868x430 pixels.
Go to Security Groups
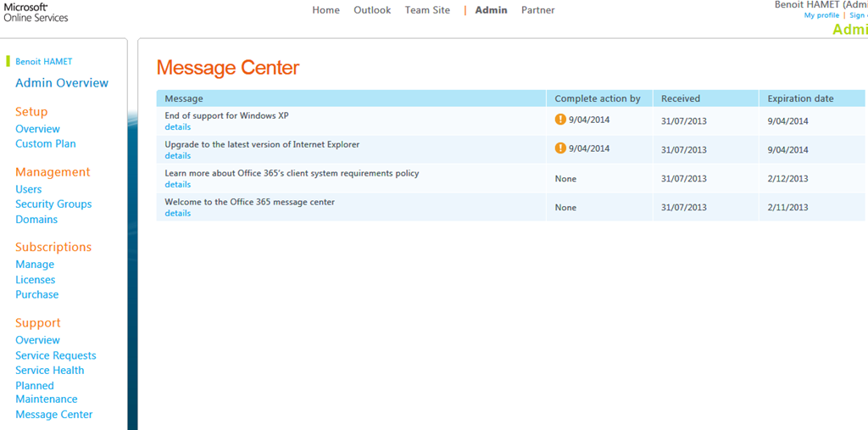pyautogui.click(x=53, y=204)
